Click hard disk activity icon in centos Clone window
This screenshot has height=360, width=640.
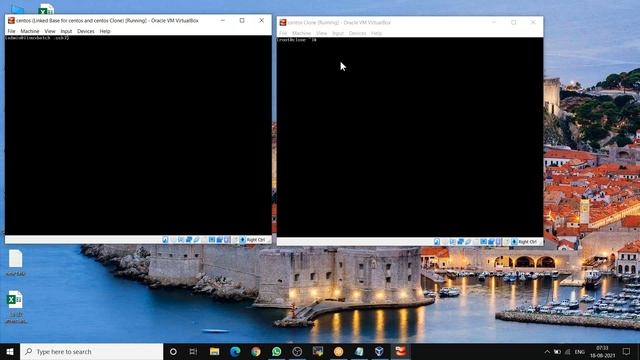click(437, 242)
